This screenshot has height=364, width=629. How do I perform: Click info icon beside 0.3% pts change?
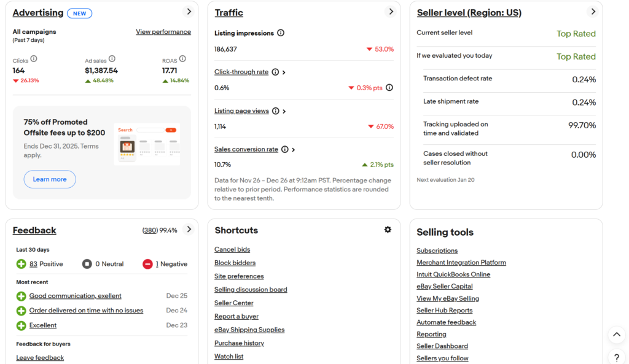[389, 88]
